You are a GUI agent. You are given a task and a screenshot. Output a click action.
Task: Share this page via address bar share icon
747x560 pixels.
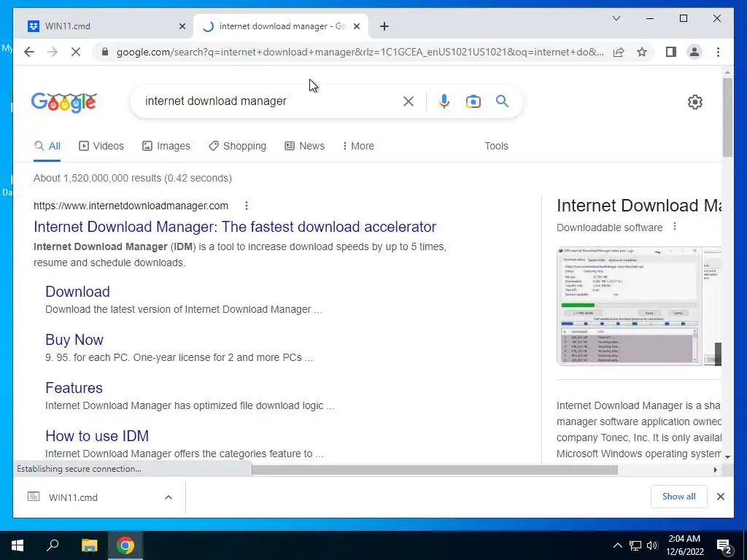click(x=619, y=52)
